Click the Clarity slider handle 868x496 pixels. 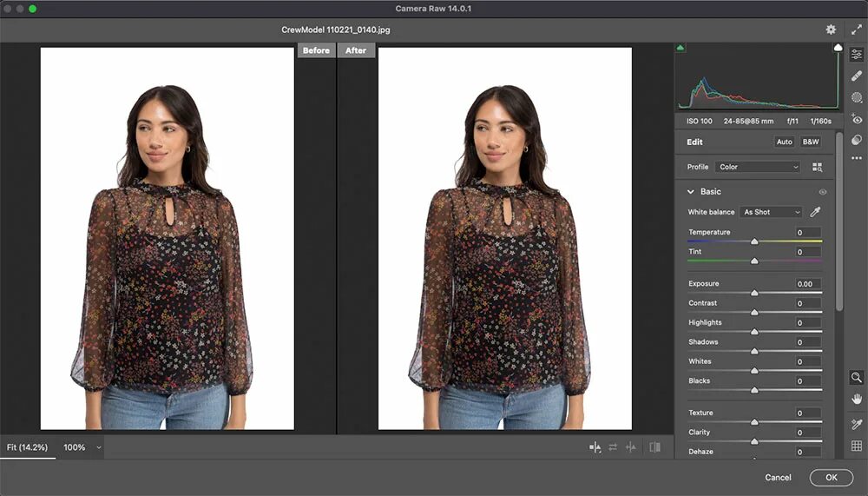click(754, 441)
